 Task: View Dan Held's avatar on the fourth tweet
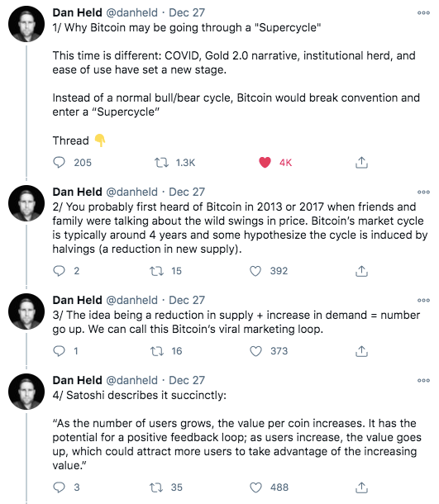[26, 392]
